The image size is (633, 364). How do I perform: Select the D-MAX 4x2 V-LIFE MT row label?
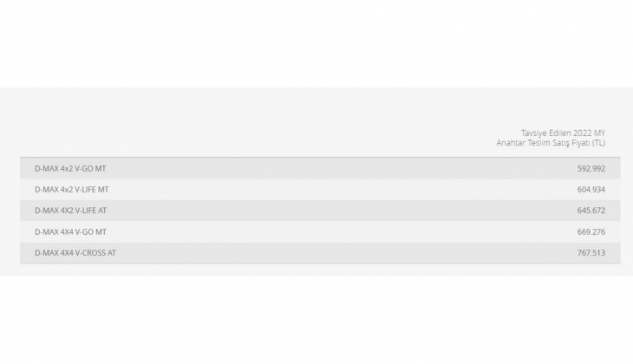(72, 189)
